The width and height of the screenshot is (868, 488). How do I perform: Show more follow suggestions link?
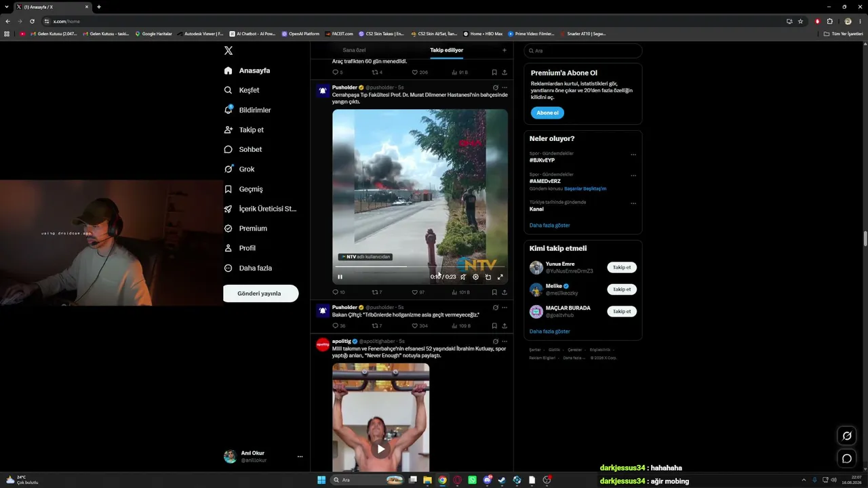pyautogui.click(x=550, y=331)
